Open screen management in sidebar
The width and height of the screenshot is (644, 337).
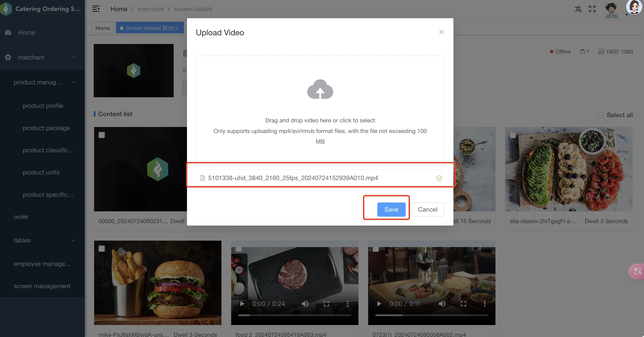pos(42,286)
